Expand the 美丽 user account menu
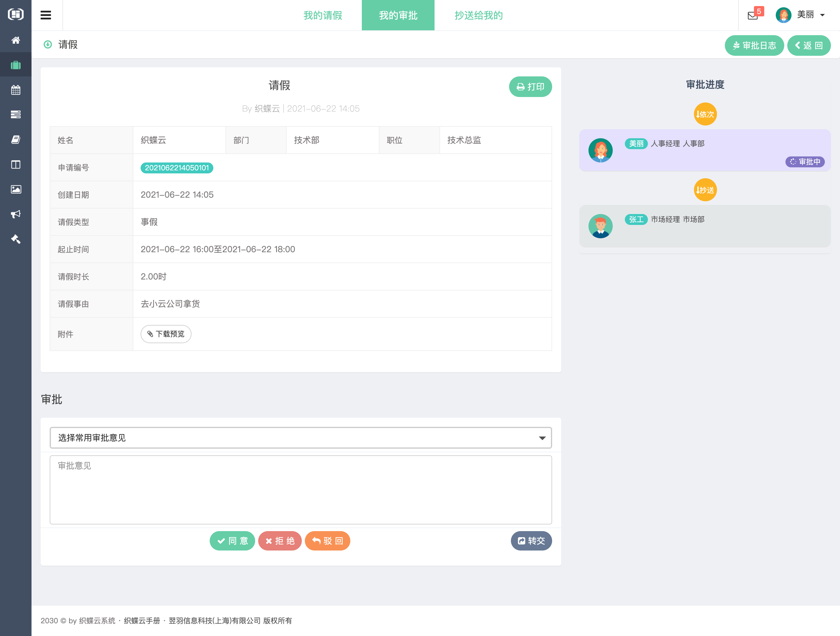The width and height of the screenshot is (840, 636). [801, 15]
